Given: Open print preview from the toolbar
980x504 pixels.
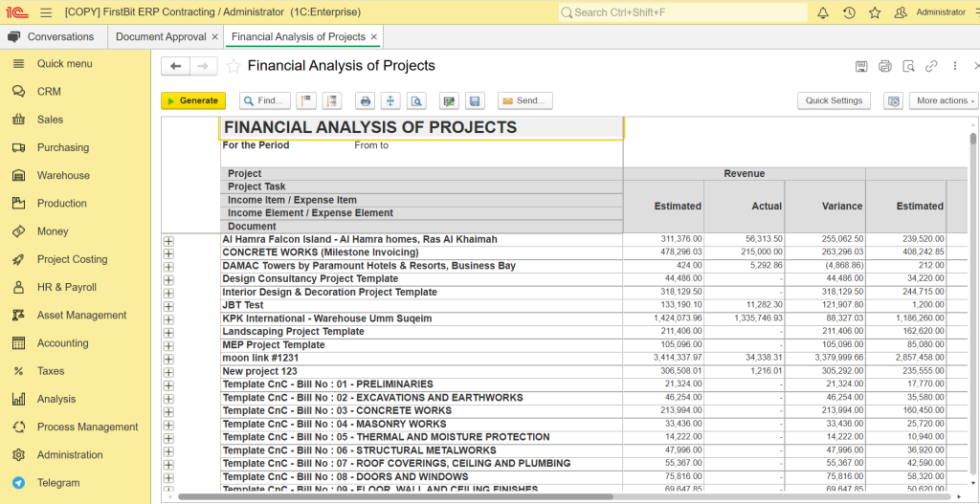Looking at the screenshot, I should (416, 100).
